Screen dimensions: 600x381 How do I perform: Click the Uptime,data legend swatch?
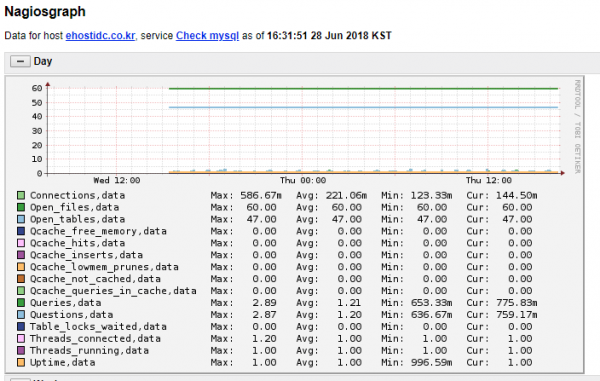[x=21, y=362]
